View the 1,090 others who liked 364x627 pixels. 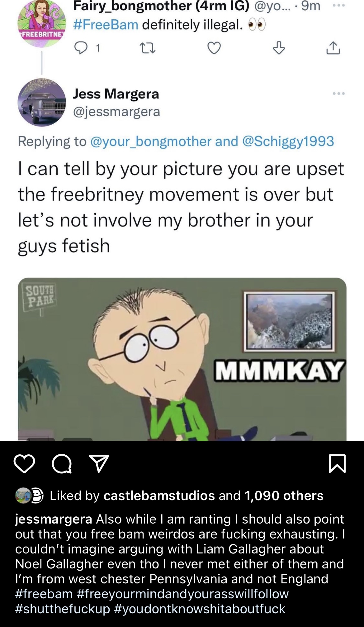pyautogui.click(x=284, y=496)
